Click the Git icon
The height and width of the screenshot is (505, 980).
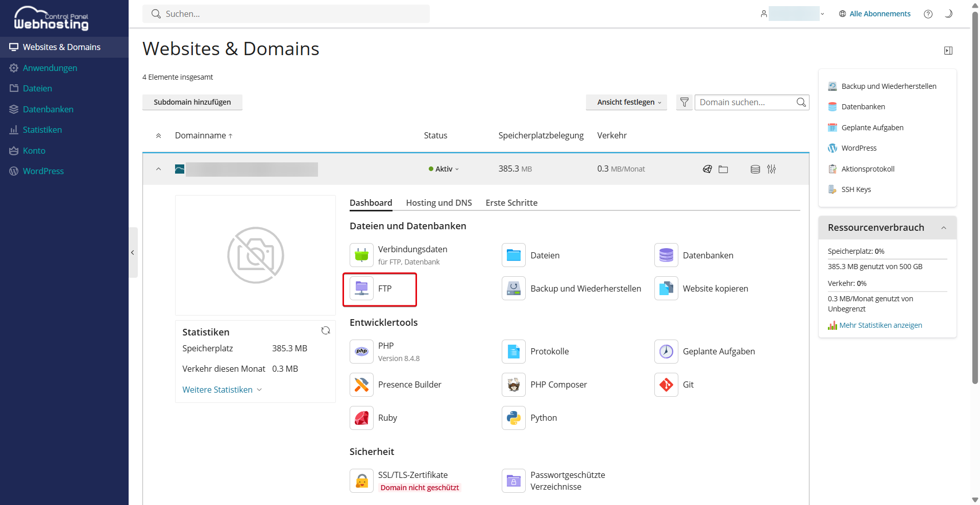pyautogui.click(x=666, y=384)
